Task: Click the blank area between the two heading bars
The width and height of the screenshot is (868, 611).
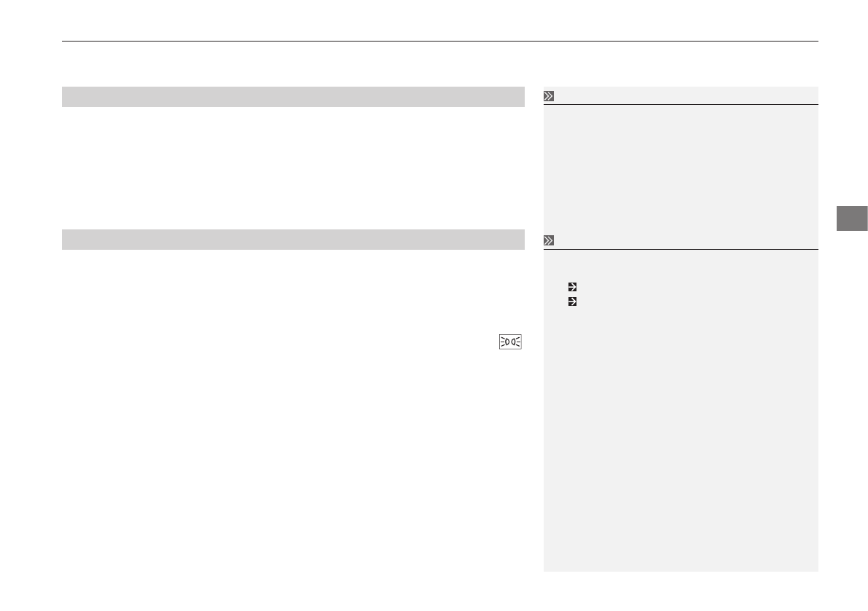Action: click(293, 167)
